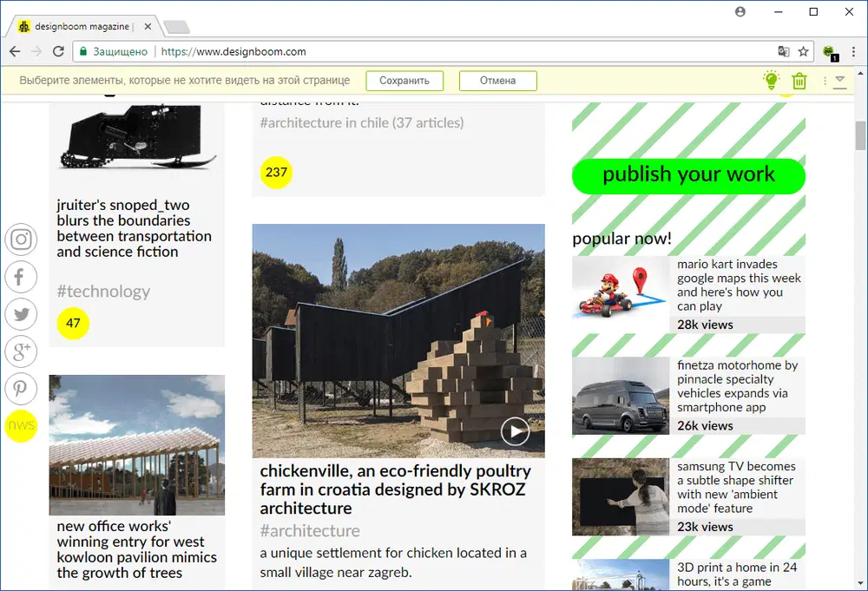Open designboom's Pinterest sidebar icon
868x591 pixels.
pyautogui.click(x=21, y=389)
